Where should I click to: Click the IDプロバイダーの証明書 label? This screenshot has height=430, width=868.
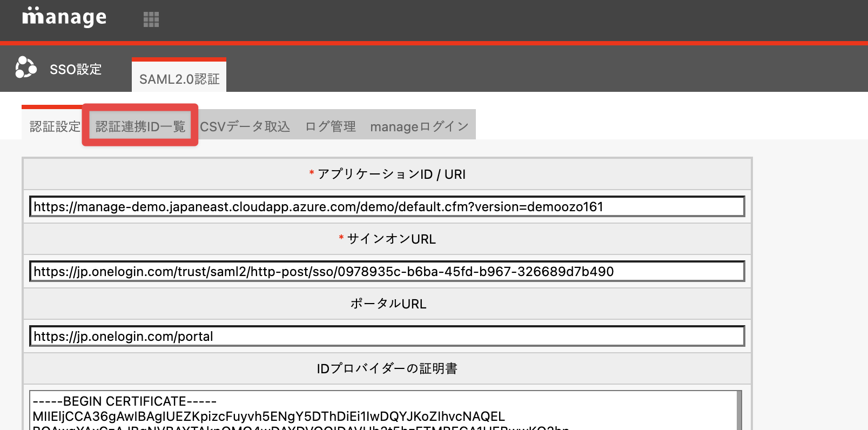387,368
